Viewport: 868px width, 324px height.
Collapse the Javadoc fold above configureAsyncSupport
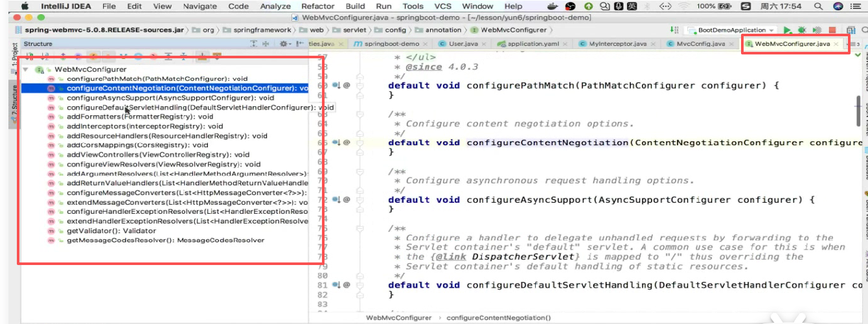pyautogui.click(x=359, y=170)
